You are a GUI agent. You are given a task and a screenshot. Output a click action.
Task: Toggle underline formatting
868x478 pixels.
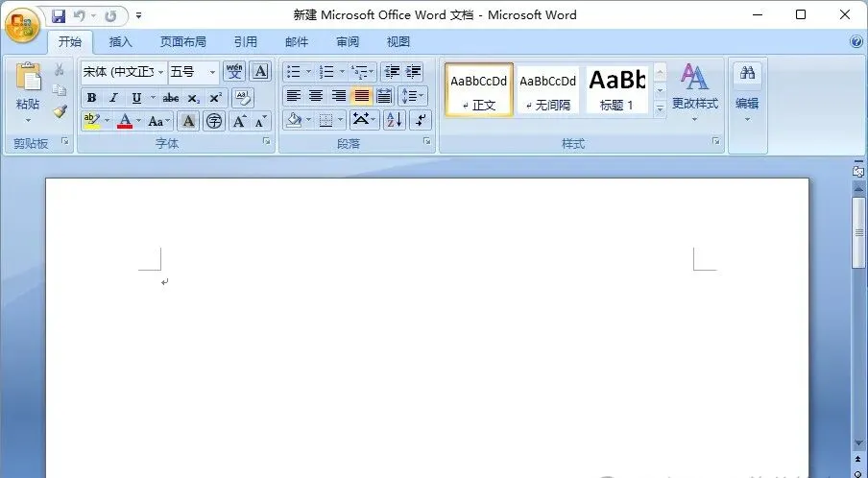coord(136,98)
